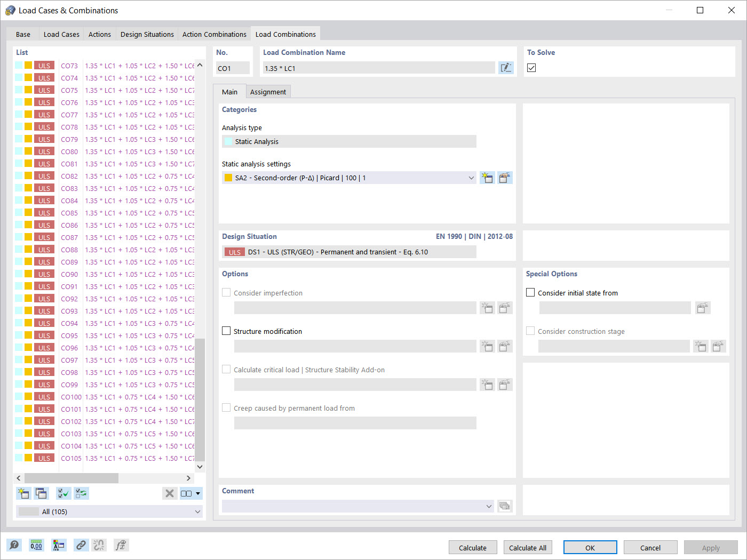The width and height of the screenshot is (747, 560).
Task: Click new imperfection case icon
Action: point(487,308)
